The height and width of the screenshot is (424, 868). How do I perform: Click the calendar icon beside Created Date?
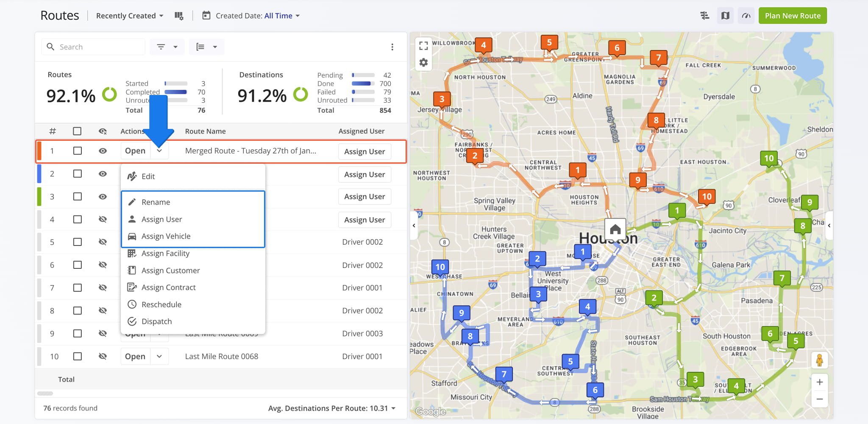[206, 15]
